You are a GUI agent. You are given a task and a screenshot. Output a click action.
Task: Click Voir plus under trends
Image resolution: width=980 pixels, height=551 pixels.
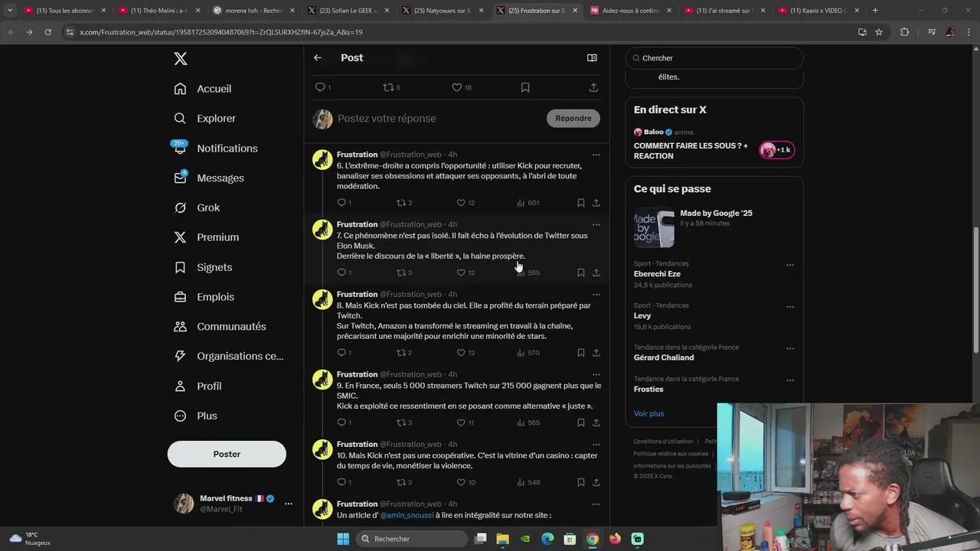pos(649,414)
